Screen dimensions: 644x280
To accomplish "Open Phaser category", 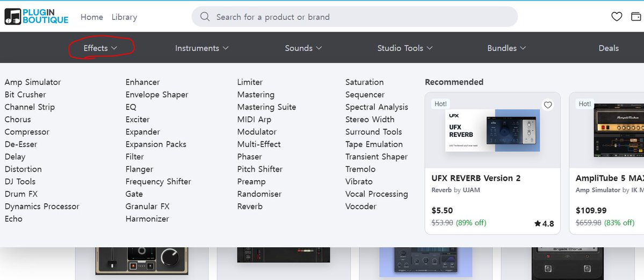I will point(249,157).
